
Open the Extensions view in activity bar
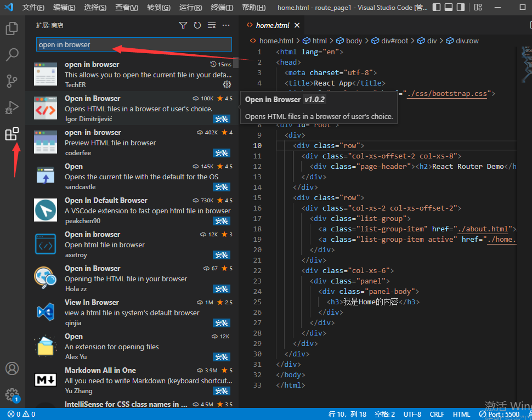(x=12, y=134)
